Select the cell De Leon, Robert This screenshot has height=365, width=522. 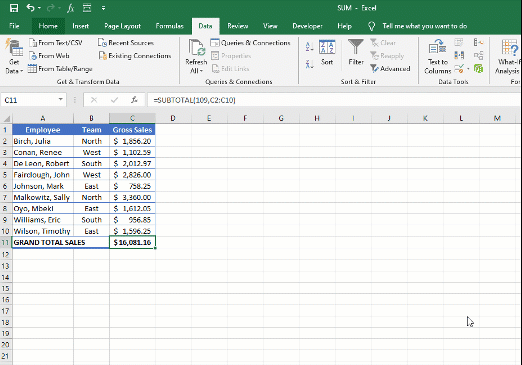43,163
